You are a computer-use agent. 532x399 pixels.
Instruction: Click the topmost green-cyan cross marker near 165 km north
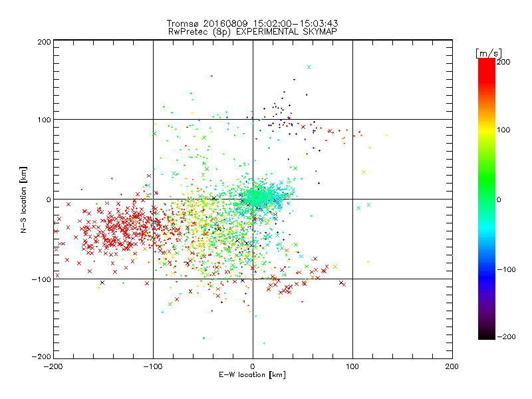tap(309, 67)
